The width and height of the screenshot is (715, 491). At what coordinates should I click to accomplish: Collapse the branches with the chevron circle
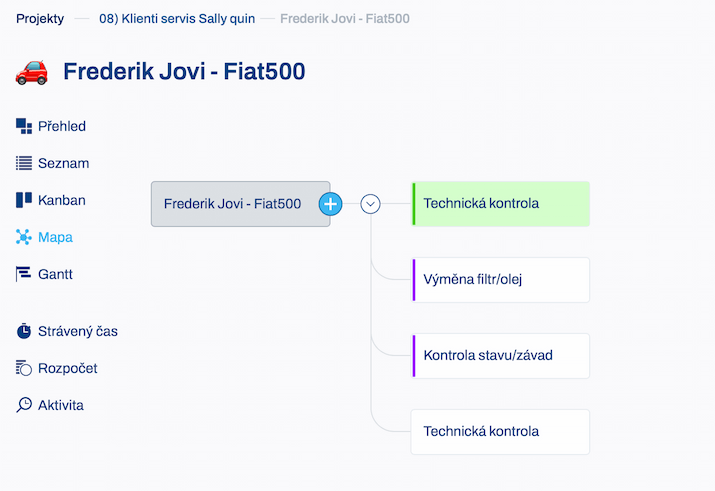point(370,204)
